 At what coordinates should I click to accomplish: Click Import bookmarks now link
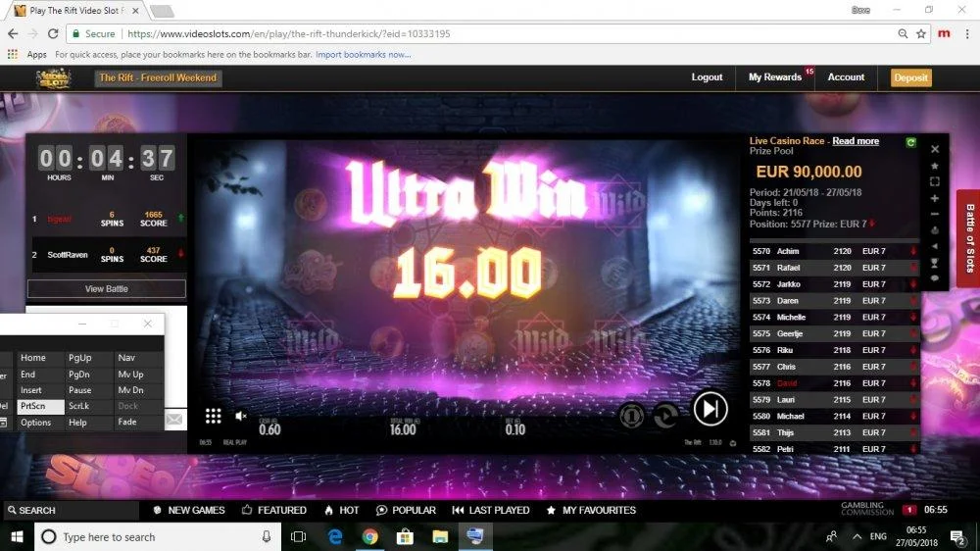[364, 54]
